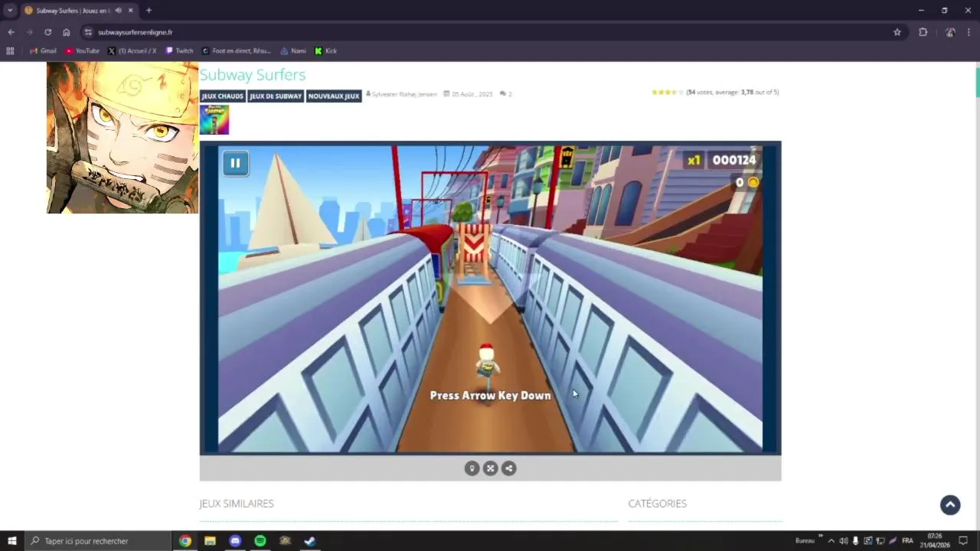Open Discord from the taskbar

tap(235, 541)
